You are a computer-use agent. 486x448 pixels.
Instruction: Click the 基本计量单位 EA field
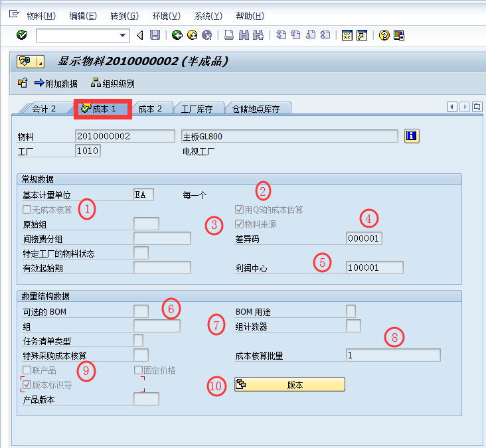[143, 194]
